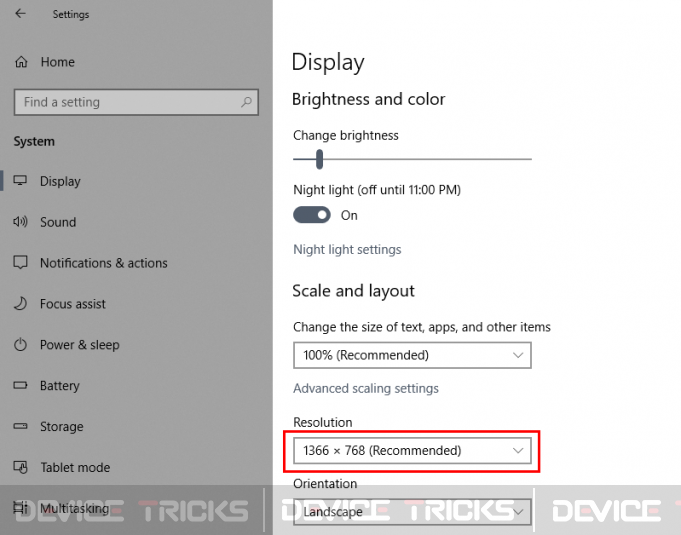681x535 pixels.
Task: Click the Power & sleep icon
Action: [x=20, y=344]
